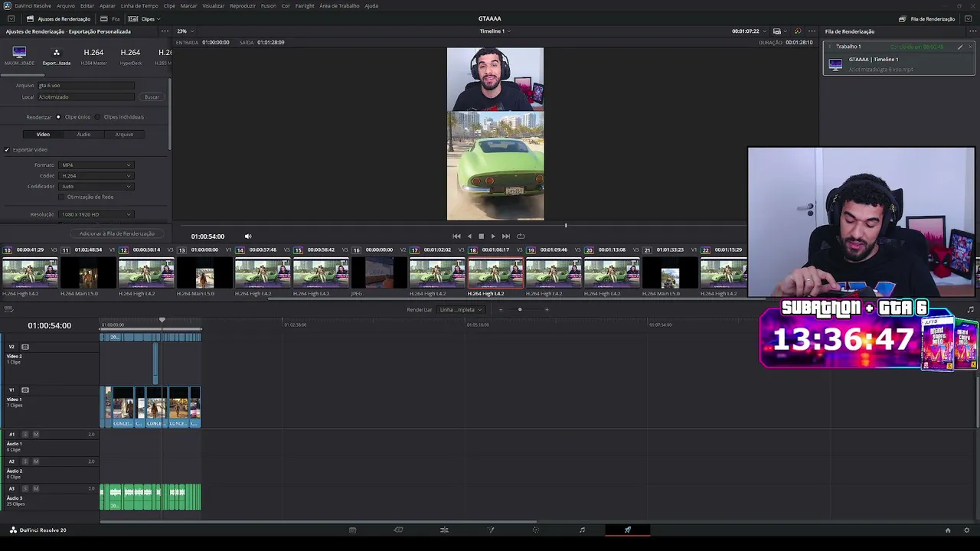Open viewer options three-dot menu
The width and height of the screenshot is (980, 551).
[x=812, y=31]
